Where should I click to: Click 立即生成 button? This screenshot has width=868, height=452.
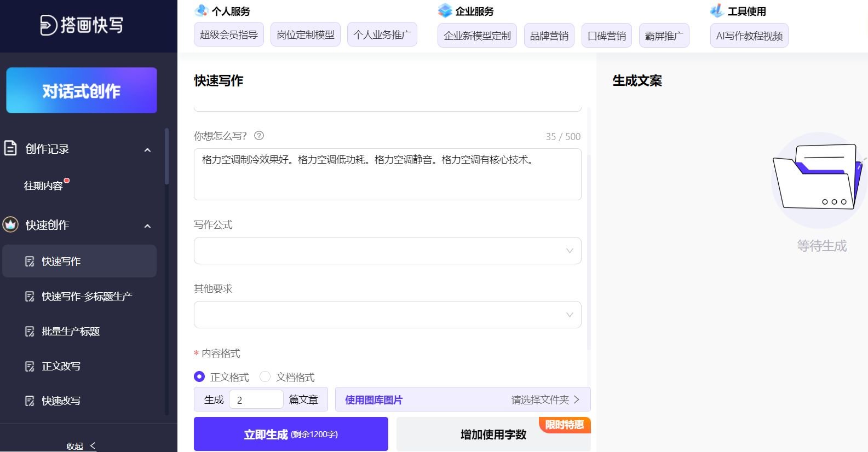[291, 434]
